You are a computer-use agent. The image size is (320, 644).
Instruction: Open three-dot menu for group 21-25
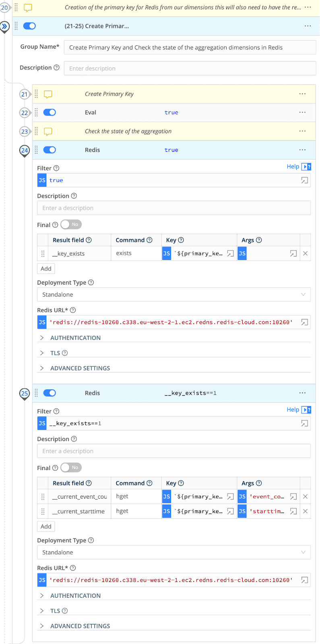(x=308, y=26)
